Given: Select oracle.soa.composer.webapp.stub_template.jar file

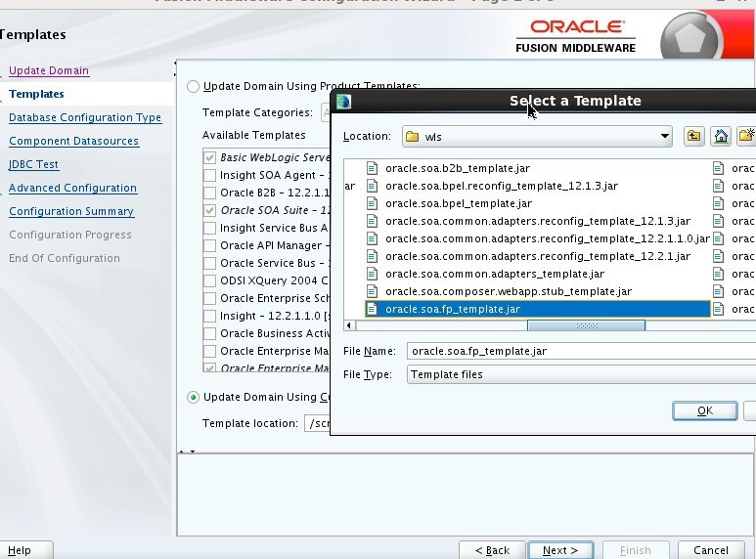Looking at the screenshot, I should pyautogui.click(x=509, y=291).
